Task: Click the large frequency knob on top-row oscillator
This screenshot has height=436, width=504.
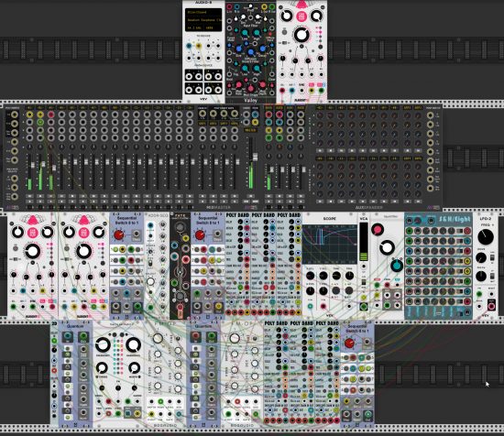Action: (x=301, y=35)
